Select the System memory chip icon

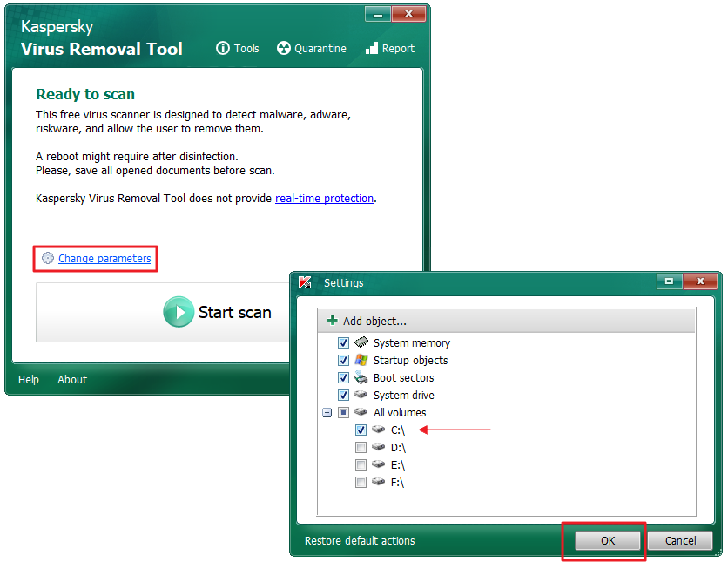(x=361, y=342)
